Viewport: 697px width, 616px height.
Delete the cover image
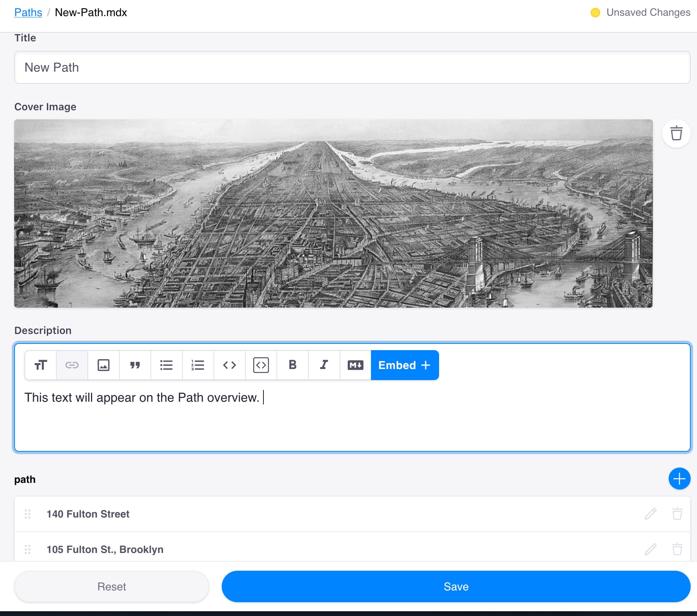tap(677, 134)
